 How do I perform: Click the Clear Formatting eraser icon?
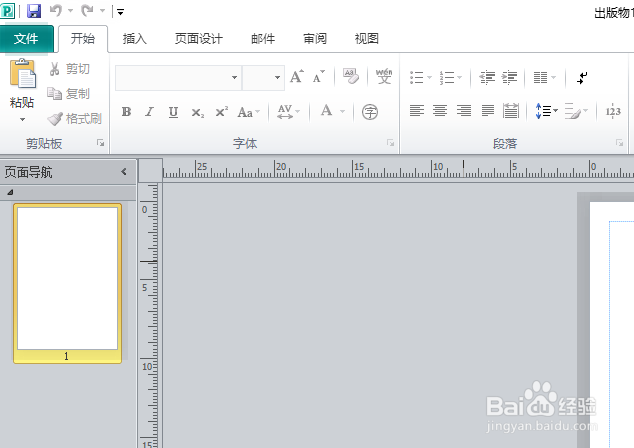pyautogui.click(x=351, y=76)
